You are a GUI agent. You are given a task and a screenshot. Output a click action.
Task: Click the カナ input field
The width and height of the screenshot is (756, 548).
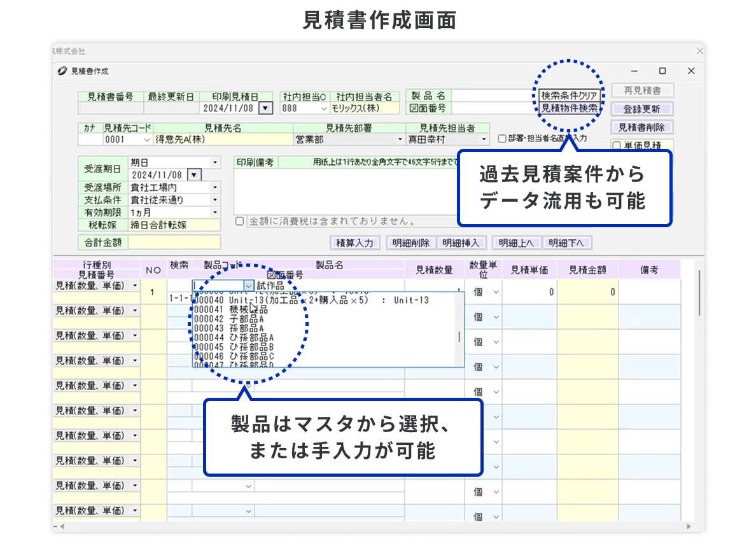click(x=90, y=140)
